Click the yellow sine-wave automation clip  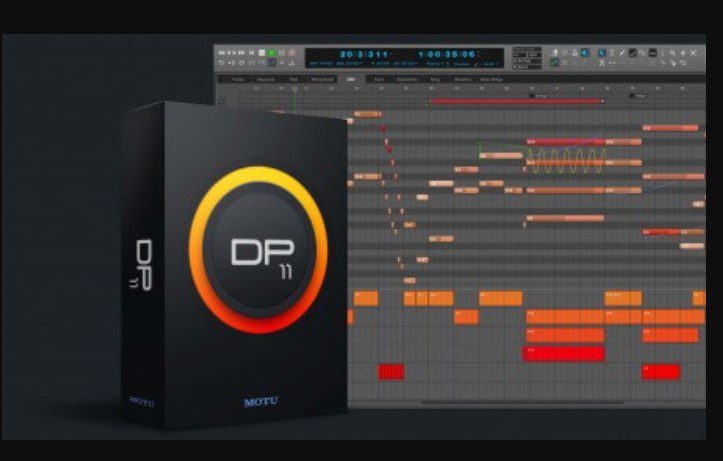tap(566, 161)
